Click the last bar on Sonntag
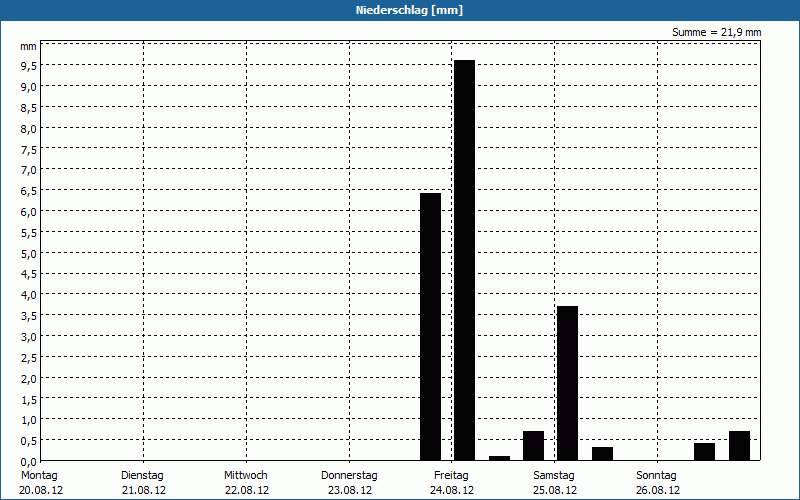This screenshot has height=500, width=800. [x=739, y=445]
